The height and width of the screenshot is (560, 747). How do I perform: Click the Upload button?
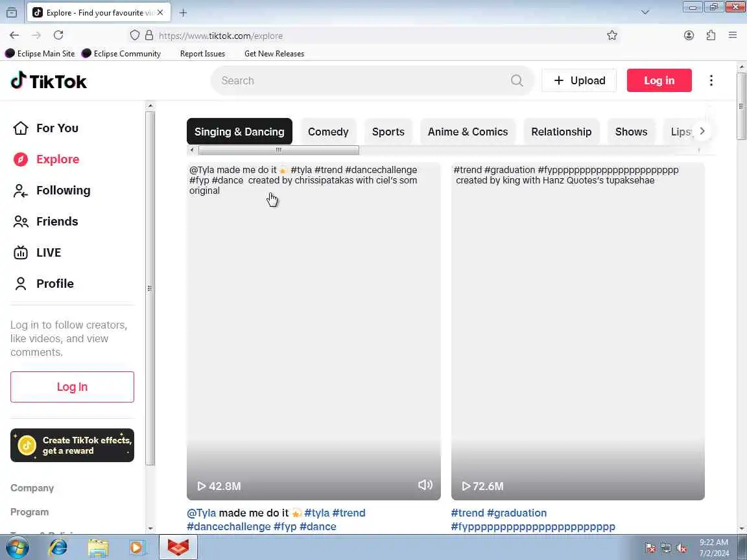579,80
